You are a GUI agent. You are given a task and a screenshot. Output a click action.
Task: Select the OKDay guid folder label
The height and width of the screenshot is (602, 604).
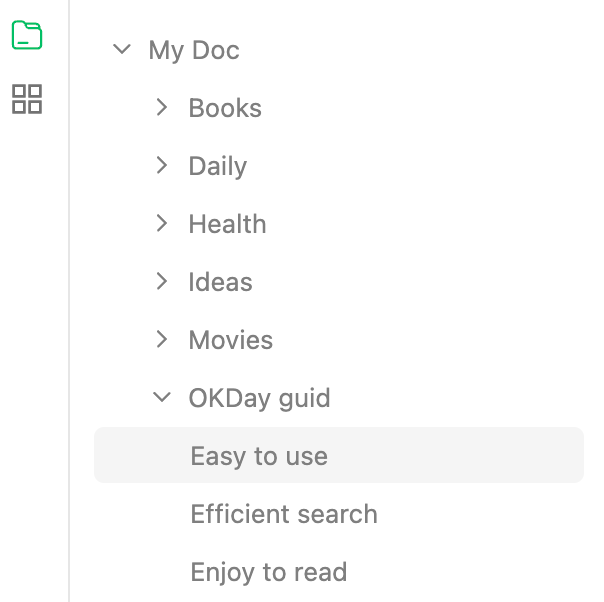pyautogui.click(x=259, y=398)
